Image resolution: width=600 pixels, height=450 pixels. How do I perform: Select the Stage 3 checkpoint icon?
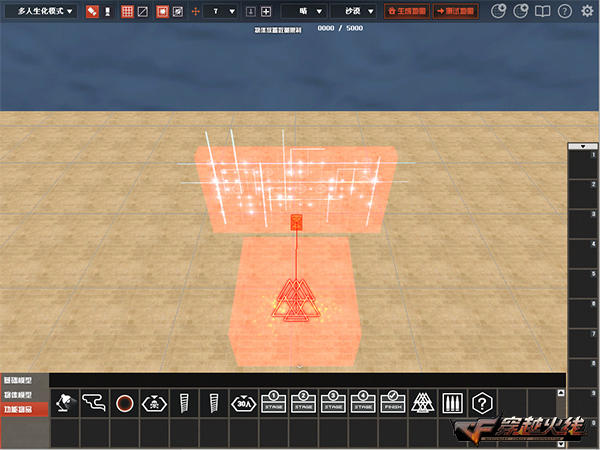pyautogui.click(x=333, y=403)
